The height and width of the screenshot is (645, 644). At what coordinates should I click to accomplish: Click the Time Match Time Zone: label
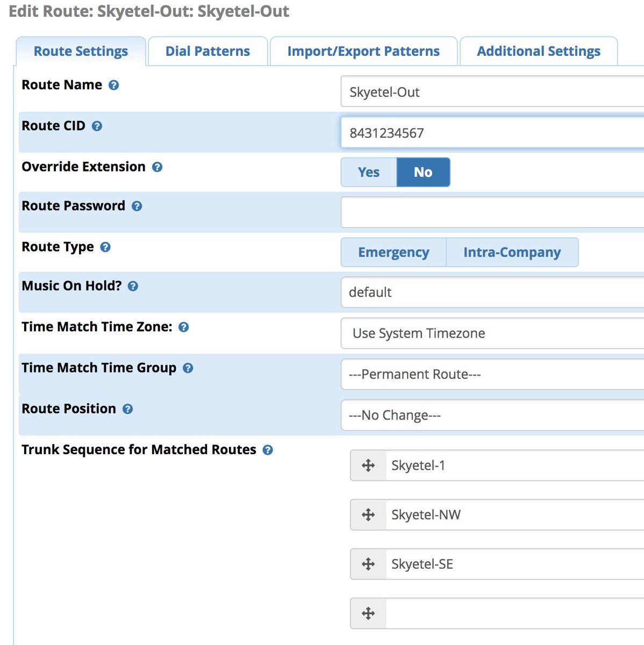[x=97, y=327]
